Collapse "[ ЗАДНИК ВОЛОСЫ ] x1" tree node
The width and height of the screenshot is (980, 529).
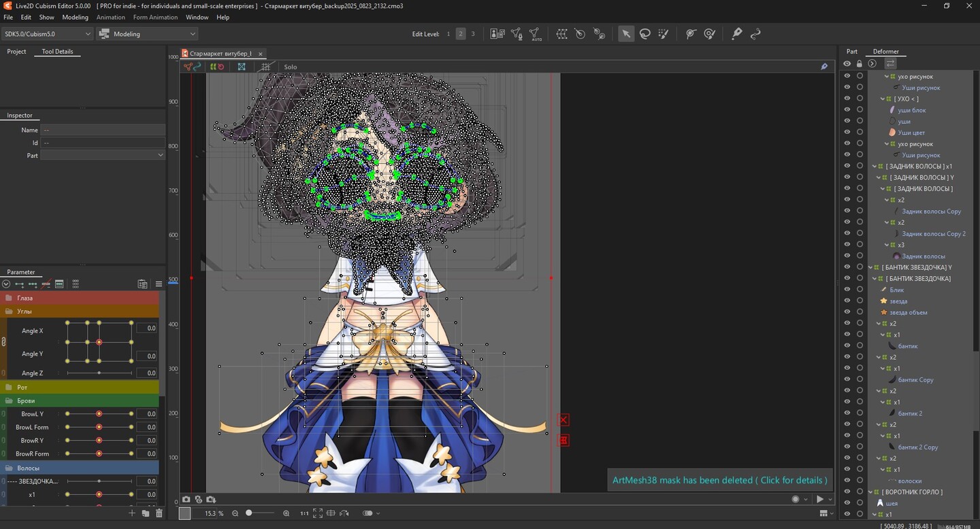pyautogui.click(x=875, y=166)
